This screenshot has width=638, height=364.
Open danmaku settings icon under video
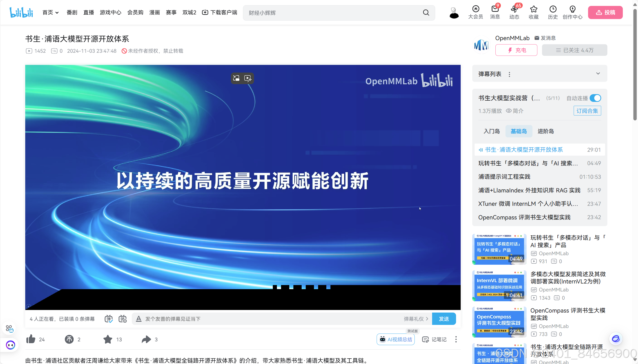coord(123,319)
